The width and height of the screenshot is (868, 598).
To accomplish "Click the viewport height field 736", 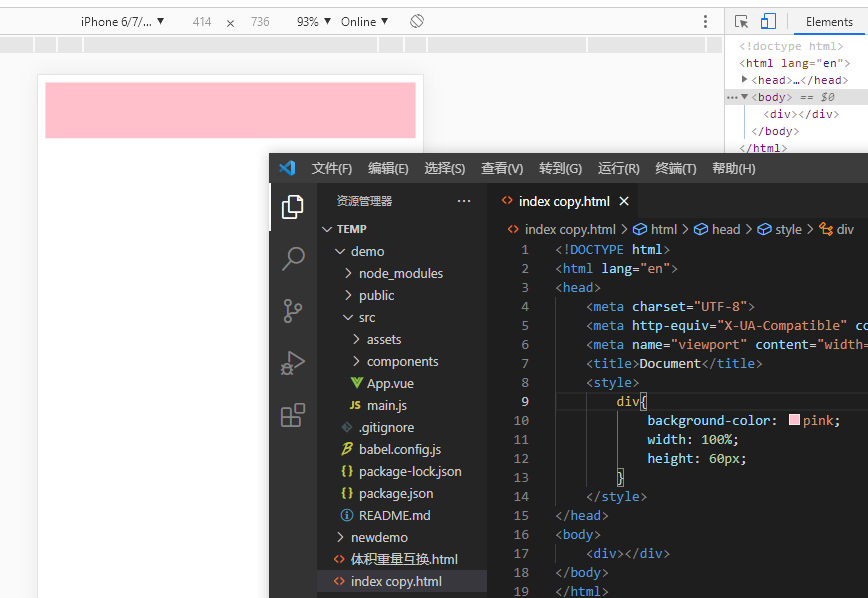I will click(x=260, y=22).
